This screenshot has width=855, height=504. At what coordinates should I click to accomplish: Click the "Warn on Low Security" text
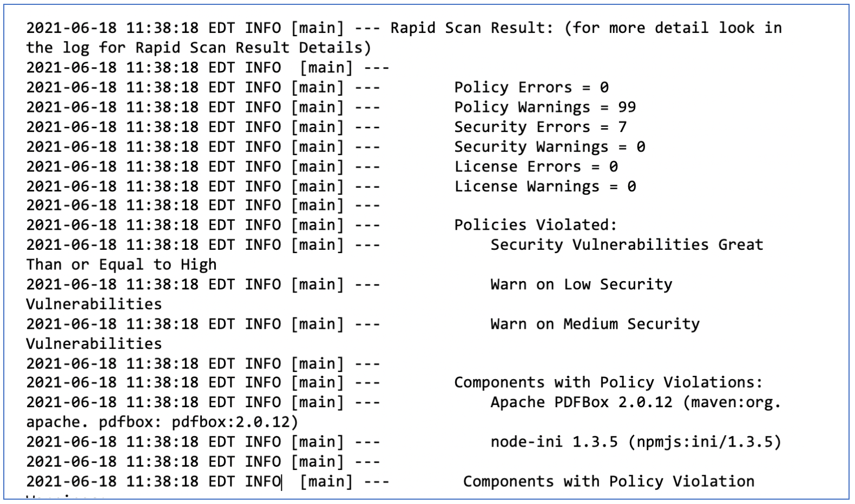tap(581, 284)
